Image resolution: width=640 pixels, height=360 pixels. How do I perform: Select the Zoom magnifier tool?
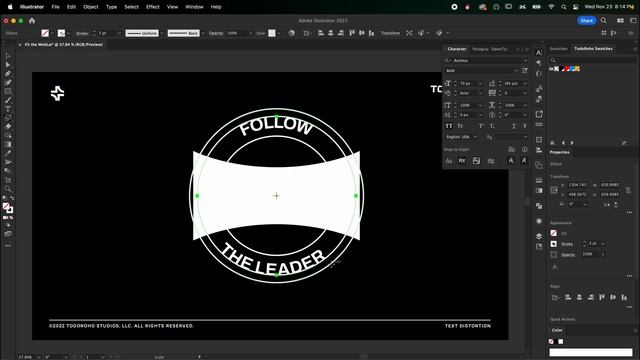[x=8, y=189]
